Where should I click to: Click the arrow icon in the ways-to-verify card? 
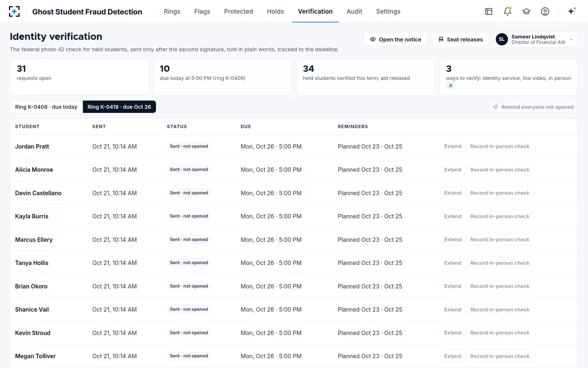coord(450,86)
